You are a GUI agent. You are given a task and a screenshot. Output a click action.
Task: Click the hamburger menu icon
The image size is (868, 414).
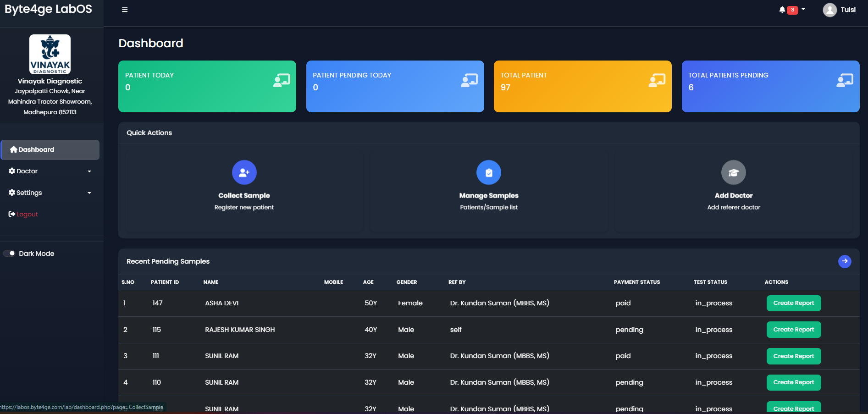click(124, 9)
